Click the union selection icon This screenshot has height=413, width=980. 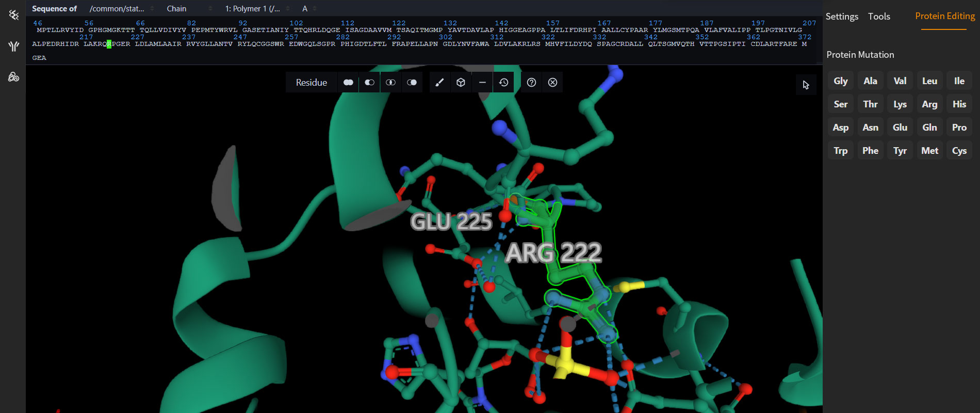click(348, 83)
